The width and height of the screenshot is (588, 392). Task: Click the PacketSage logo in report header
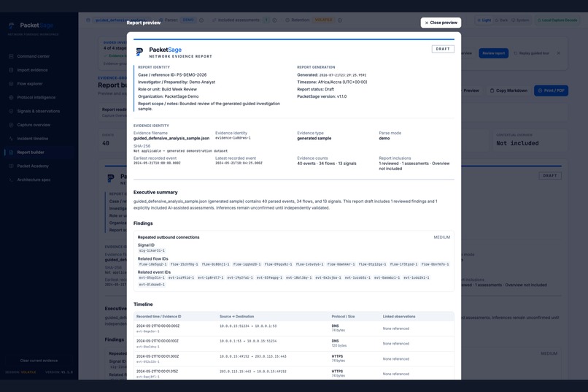click(x=139, y=52)
